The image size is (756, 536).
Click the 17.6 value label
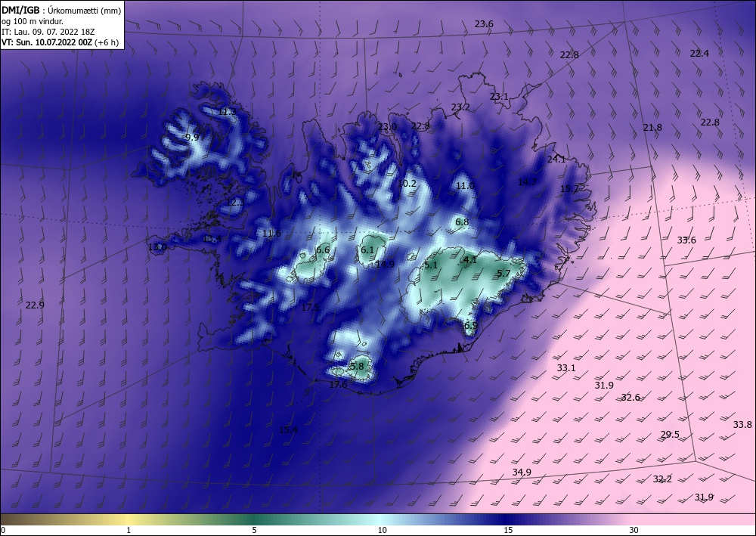338,385
